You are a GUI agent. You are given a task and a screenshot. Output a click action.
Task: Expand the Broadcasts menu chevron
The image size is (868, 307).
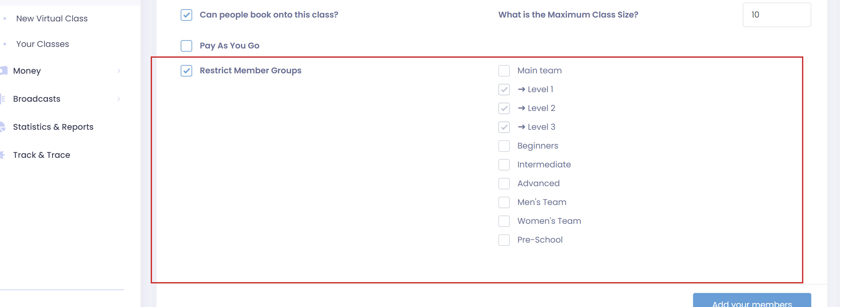[119, 99]
